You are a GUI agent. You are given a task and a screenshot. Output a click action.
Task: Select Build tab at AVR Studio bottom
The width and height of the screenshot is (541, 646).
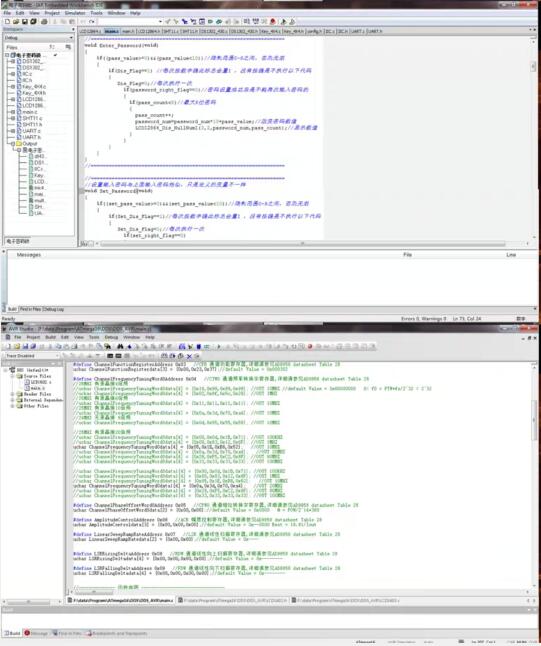pyautogui.click(x=12, y=633)
